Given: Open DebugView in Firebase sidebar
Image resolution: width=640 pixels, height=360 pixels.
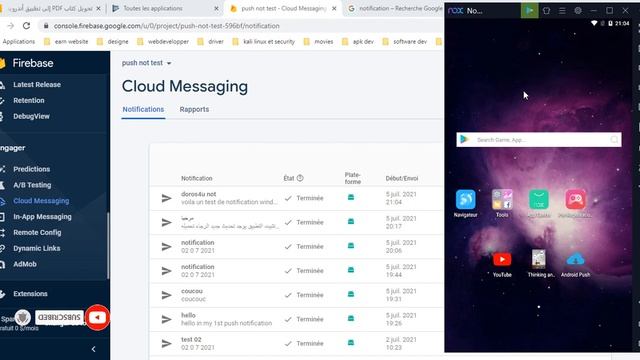Looking at the screenshot, I should (x=31, y=116).
